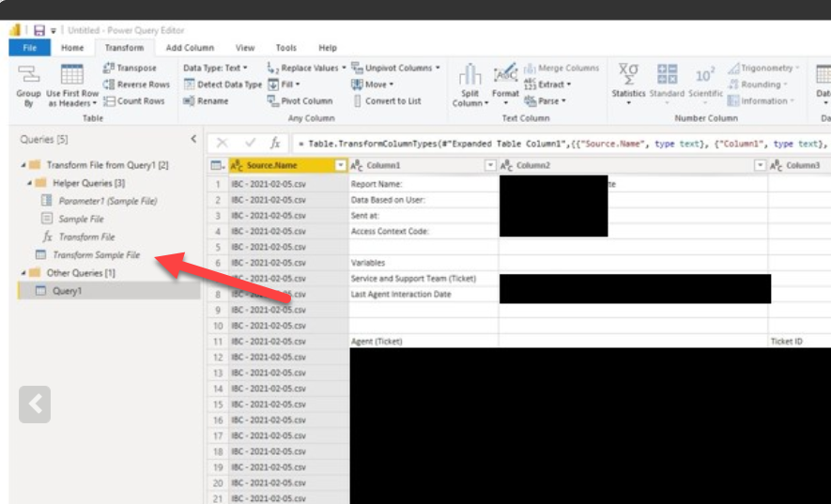Image resolution: width=831 pixels, height=504 pixels.
Task: Open the Split Column tool
Action: 470,84
